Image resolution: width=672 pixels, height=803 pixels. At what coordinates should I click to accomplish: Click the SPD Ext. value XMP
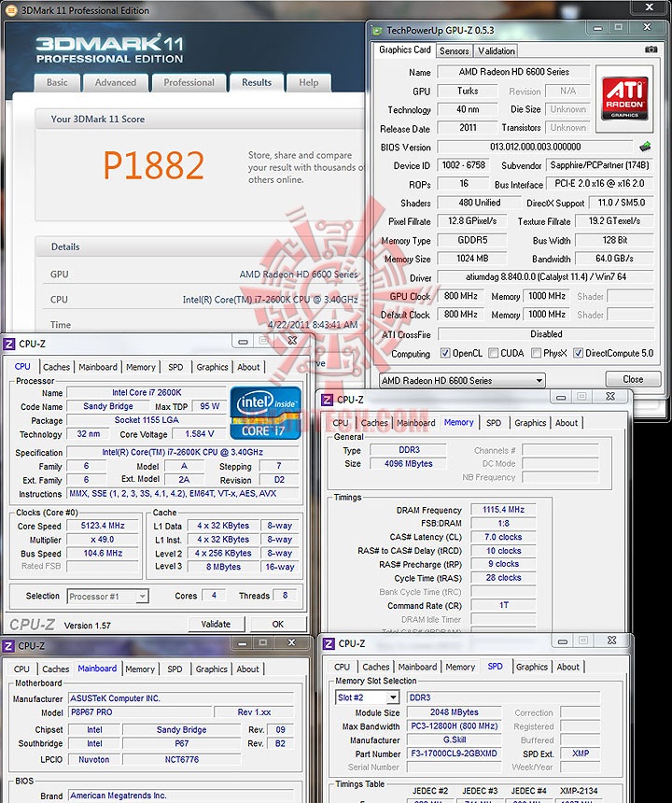[x=580, y=754]
